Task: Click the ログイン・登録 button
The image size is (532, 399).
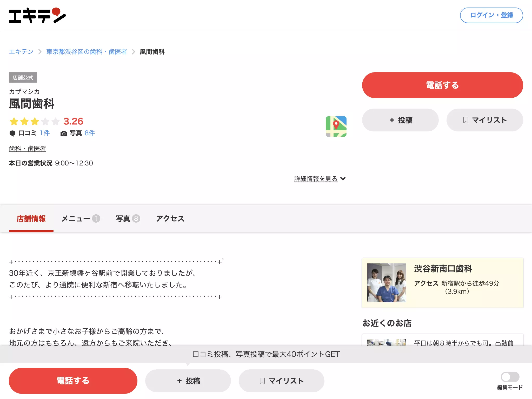Action: [491, 15]
